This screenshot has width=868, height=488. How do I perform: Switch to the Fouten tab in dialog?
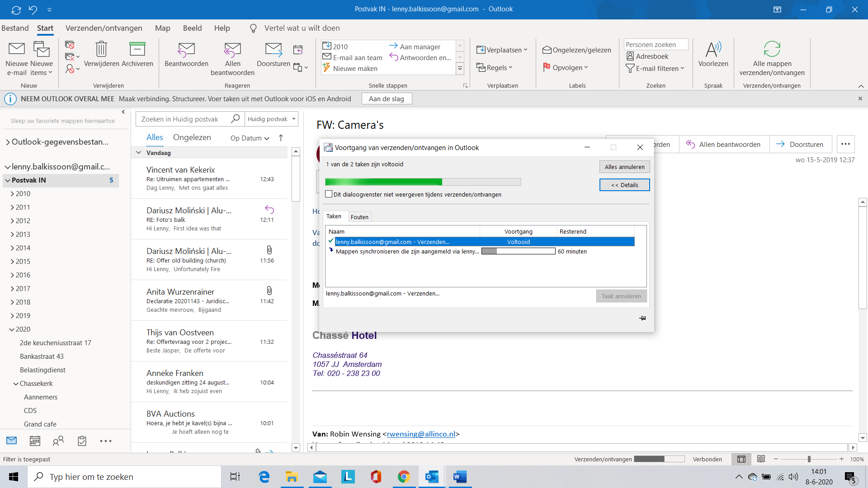pos(359,217)
